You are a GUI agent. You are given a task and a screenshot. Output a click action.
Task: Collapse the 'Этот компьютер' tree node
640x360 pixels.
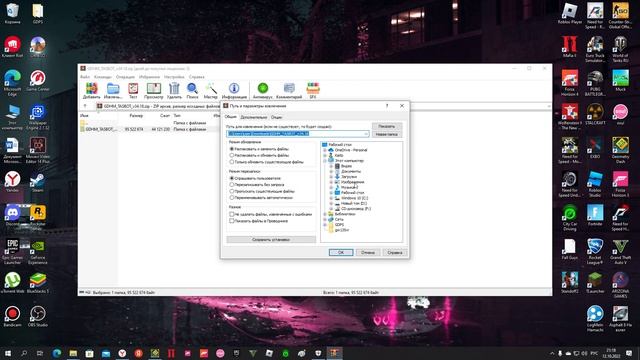coord(325,161)
